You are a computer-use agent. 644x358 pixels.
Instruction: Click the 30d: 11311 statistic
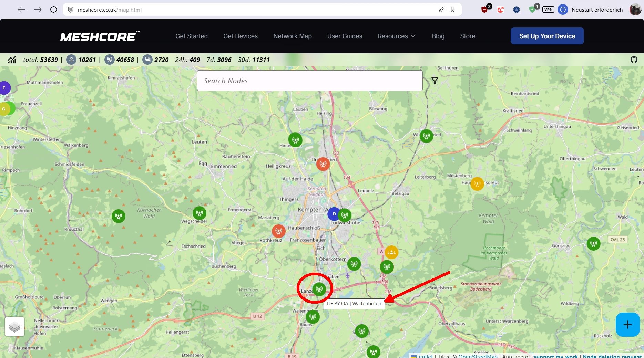coord(254,60)
